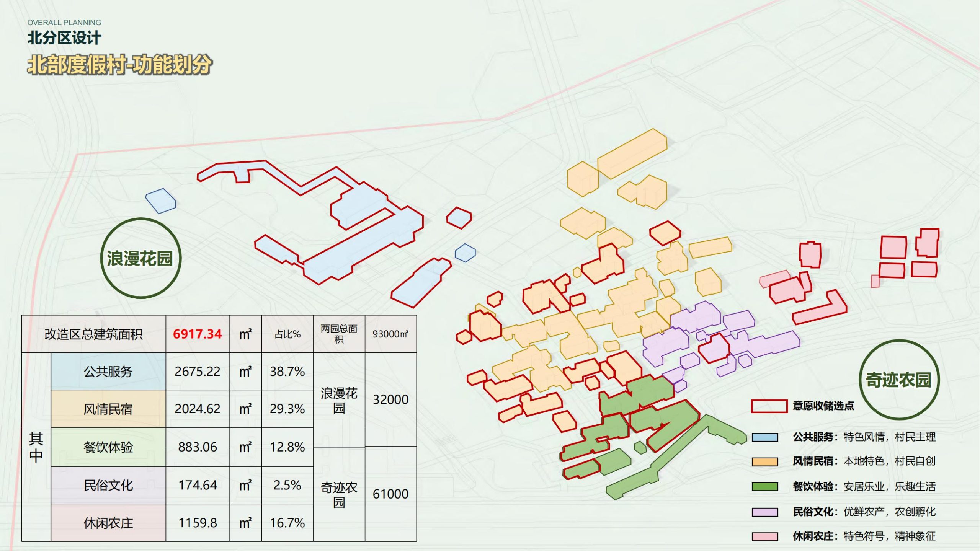
Task: Click the small blue building near 浪漫花园
Action: [x=161, y=201]
